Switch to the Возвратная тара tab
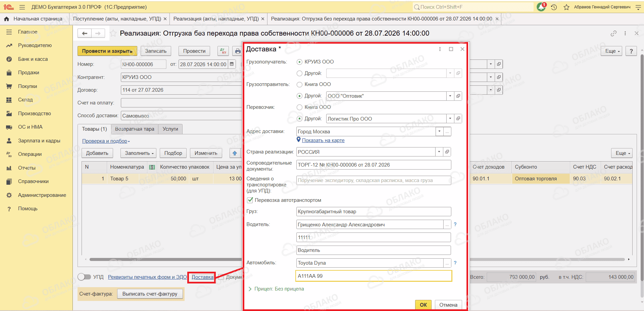 [x=135, y=129]
